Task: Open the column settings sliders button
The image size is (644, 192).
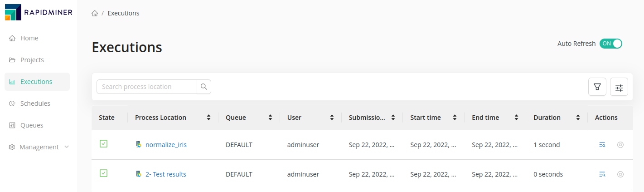Action: (x=619, y=87)
